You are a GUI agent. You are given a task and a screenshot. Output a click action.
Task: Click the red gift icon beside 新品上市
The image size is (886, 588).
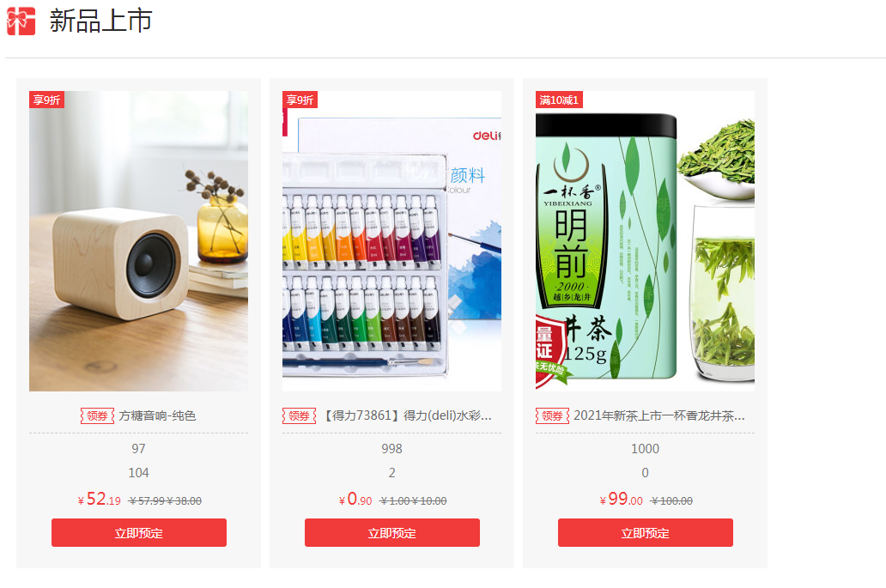[x=21, y=21]
